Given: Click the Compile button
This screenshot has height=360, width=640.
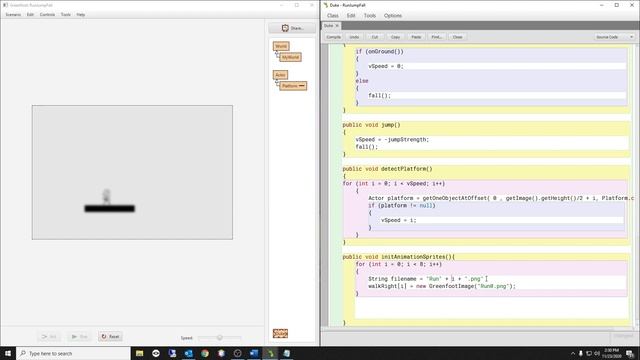Looking at the screenshot, I should (333, 37).
